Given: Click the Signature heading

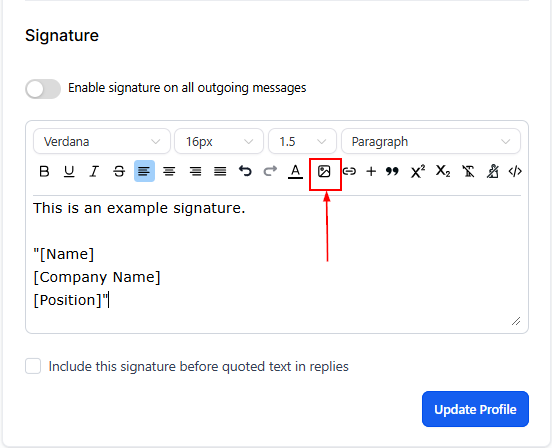Looking at the screenshot, I should [x=62, y=36].
